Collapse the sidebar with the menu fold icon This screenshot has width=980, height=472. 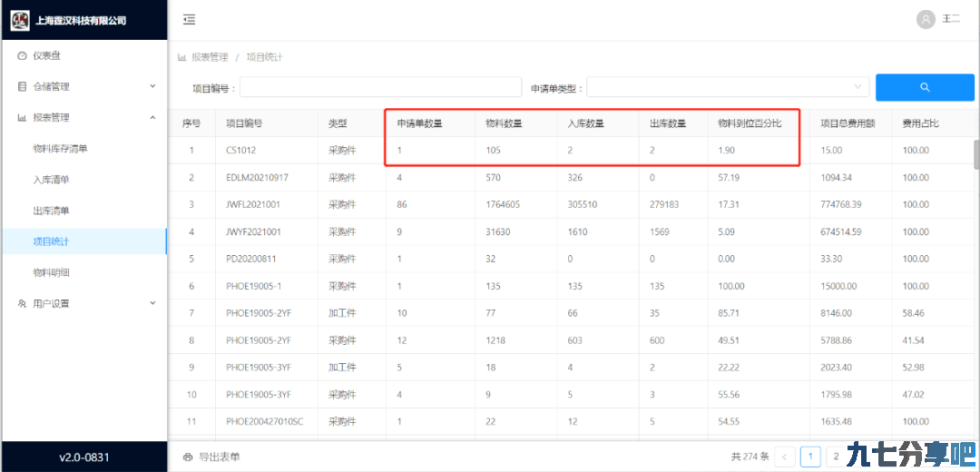pos(189,20)
